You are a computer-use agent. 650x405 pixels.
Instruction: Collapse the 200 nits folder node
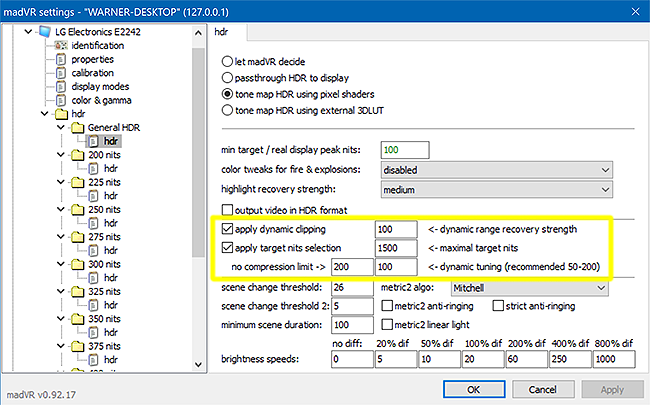pyautogui.click(x=61, y=155)
